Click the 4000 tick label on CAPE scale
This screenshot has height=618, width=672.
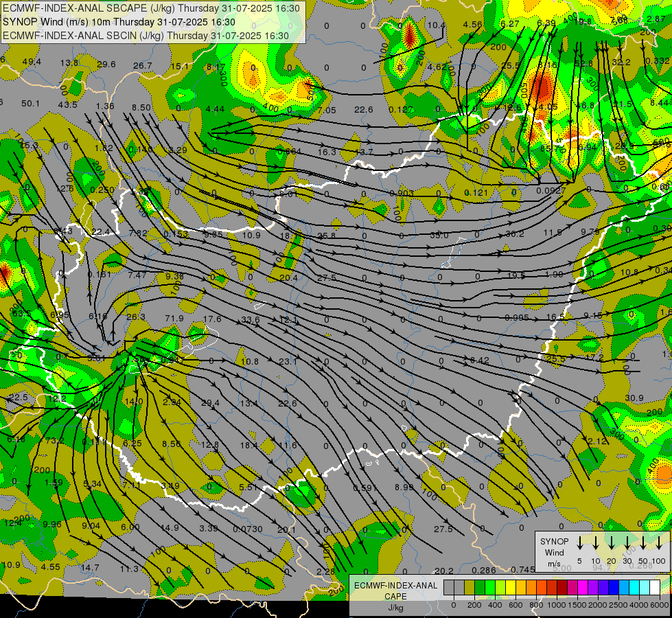coord(638,605)
